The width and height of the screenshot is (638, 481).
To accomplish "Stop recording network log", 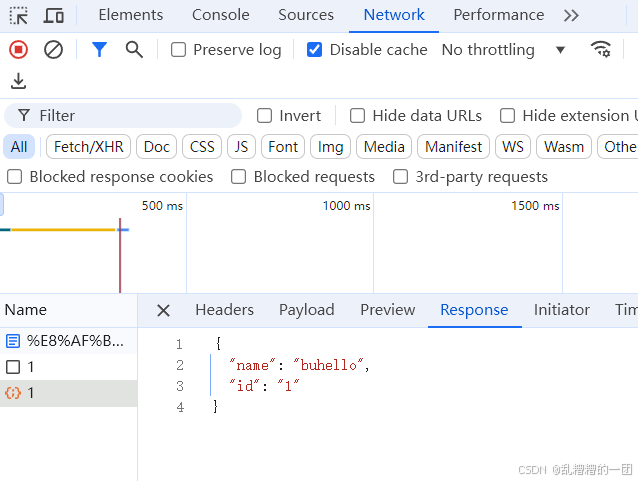I will point(19,50).
